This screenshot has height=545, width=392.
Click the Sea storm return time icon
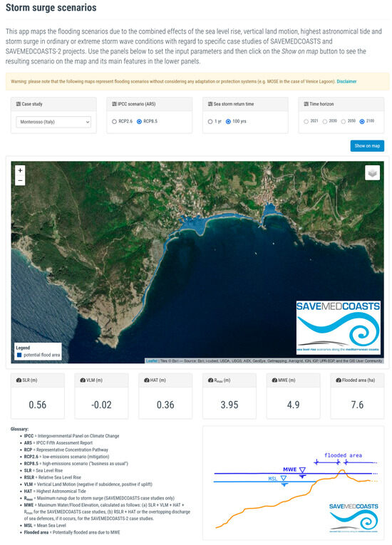(210, 104)
